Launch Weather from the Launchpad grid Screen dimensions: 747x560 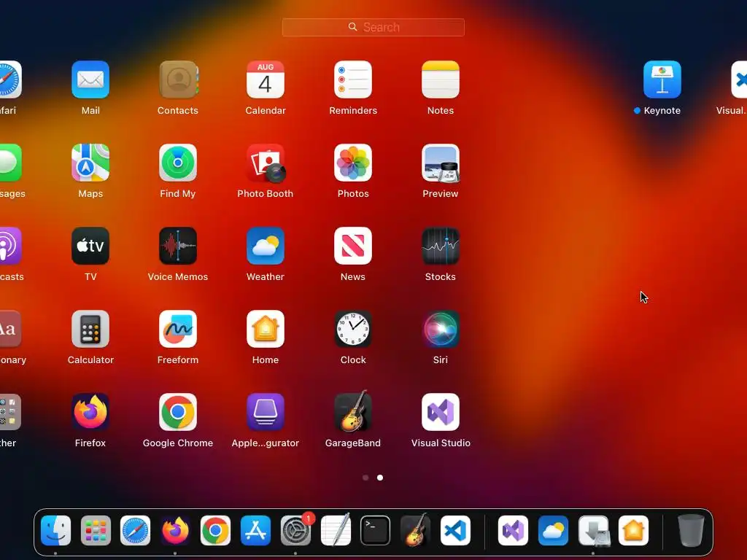pos(266,246)
